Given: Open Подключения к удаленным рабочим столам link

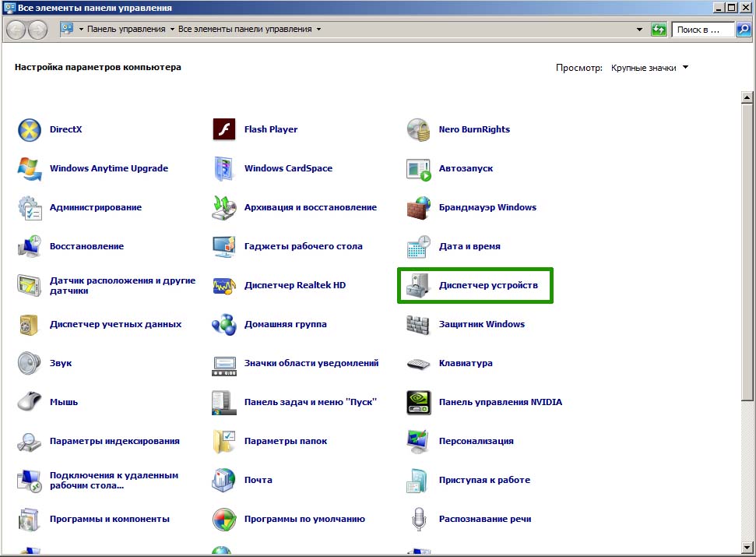Looking at the screenshot, I should 114,481.
